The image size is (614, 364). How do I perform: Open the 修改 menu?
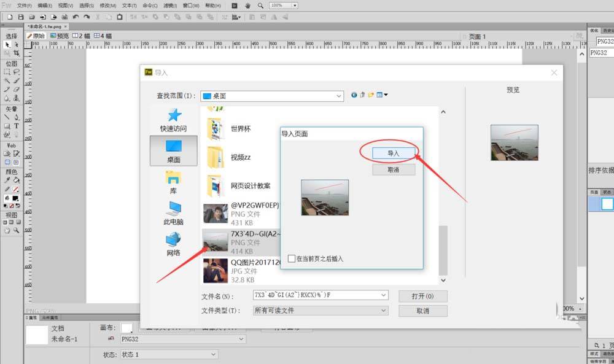click(x=108, y=6)
